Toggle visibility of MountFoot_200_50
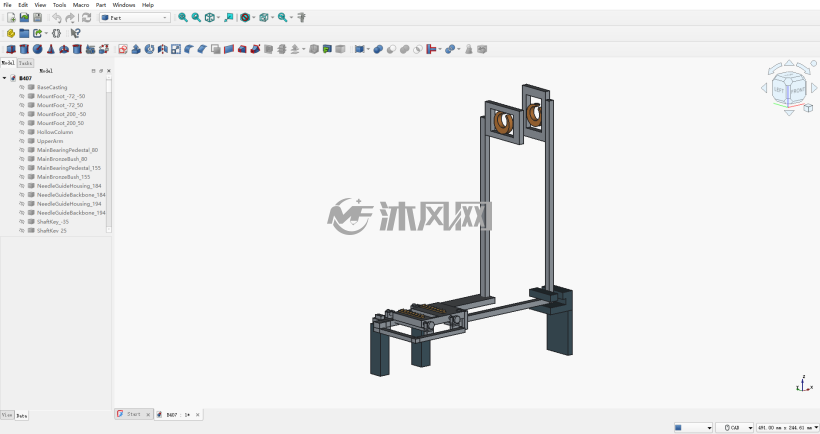The width and height of the screenshot is (820, 434). tap(22, 123)
